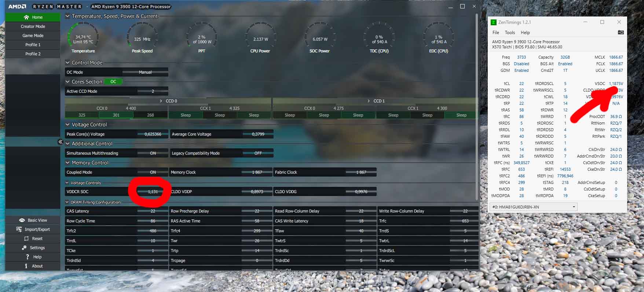Click tCL value in ZenTimings
The width and height of the screenshot is (644, 292).
(522, 84)
